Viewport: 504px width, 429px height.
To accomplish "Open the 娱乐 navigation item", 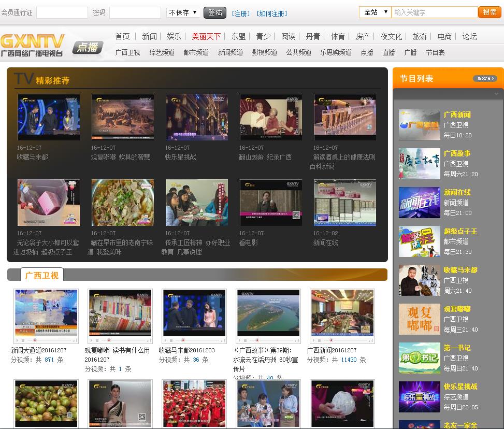I will tap(174, 36).
